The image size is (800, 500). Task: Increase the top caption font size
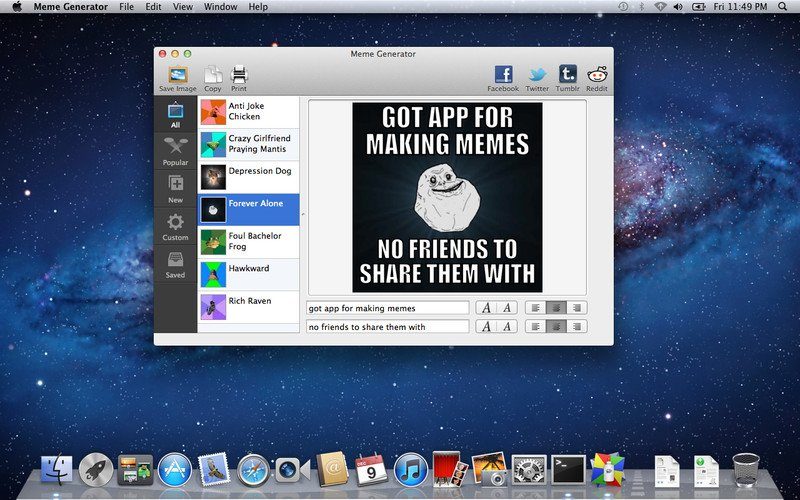coord(486,308)
